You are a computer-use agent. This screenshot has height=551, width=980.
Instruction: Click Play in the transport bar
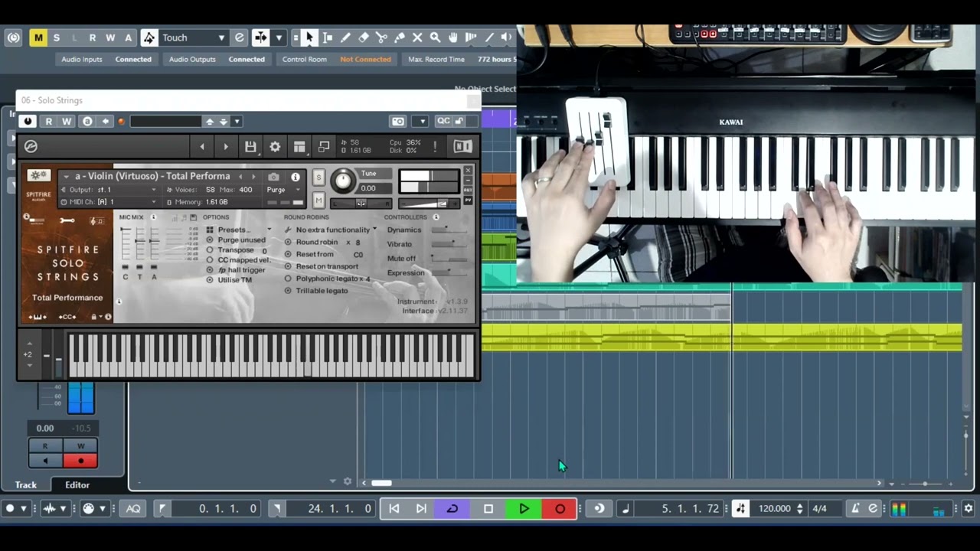click(x=524, y=508)
